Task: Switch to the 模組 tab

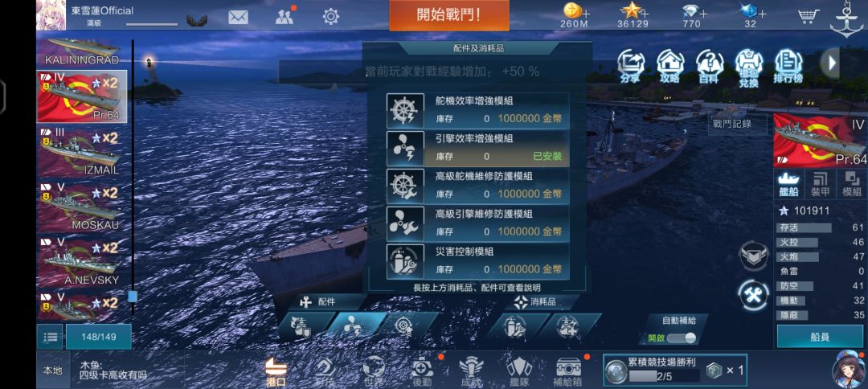Action: pyautogui.click(x=851, y=185)
